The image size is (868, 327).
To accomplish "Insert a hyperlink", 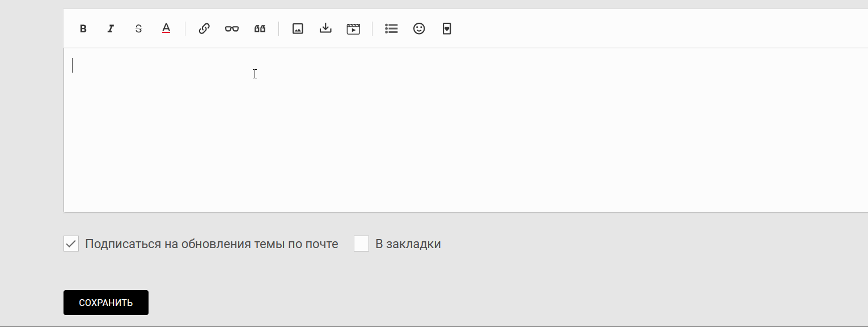I will 204,28.
